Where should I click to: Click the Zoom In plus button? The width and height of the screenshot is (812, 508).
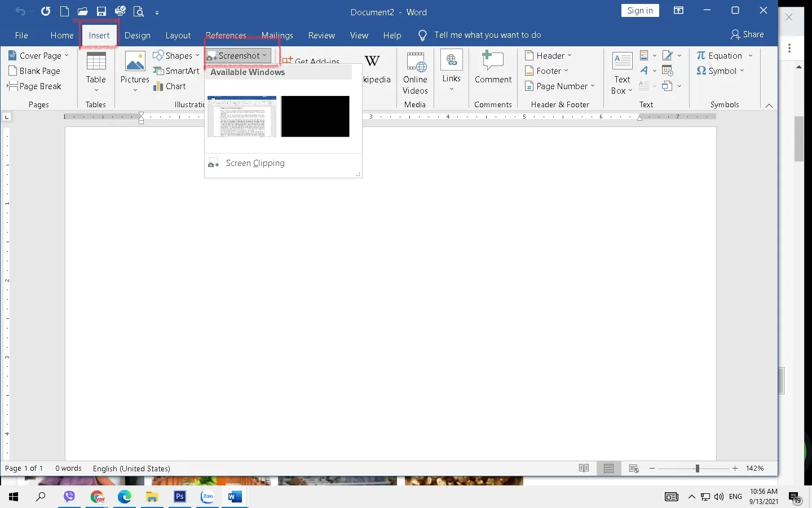coord(735,468)
